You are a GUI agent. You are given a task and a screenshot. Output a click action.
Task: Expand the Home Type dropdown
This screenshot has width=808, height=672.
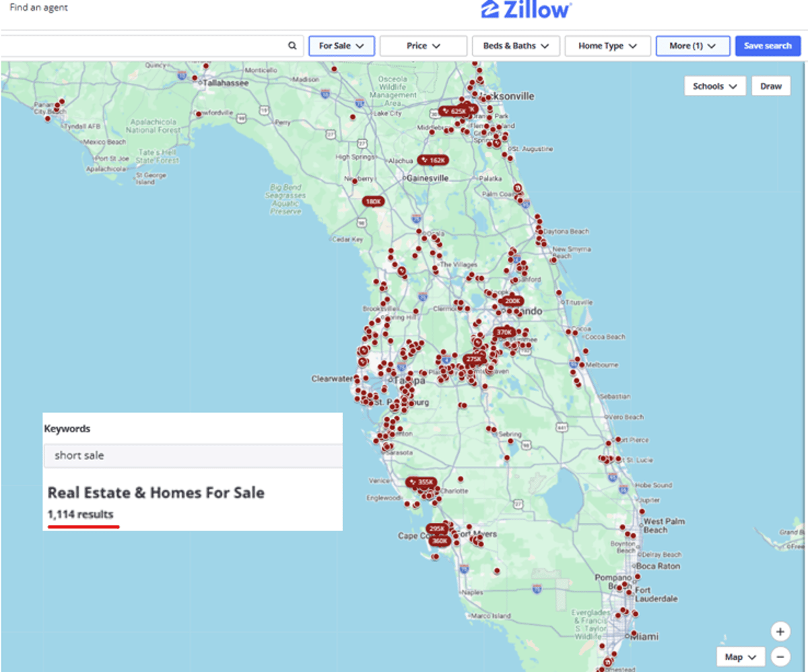point(607,45)
